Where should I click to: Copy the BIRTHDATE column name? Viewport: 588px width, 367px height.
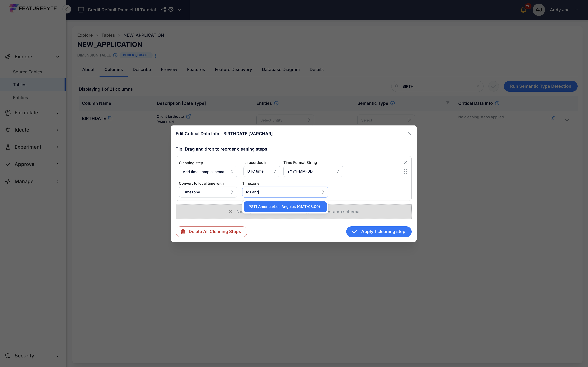pyautogui.click(x=110, y=118)
